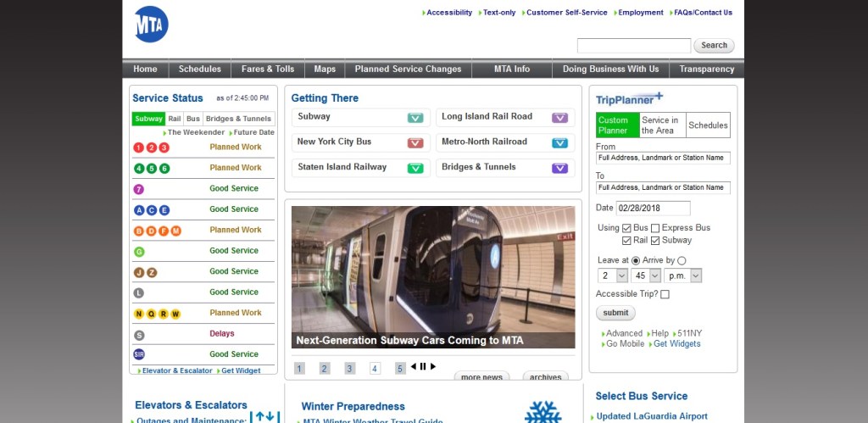This screenshot has width=868, height=423.
Task: Select the gray S shuttle icon
Action: [x=139, y=335]
